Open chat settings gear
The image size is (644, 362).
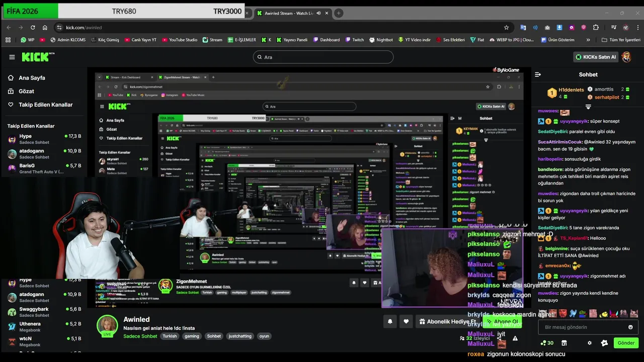click(x=590, y=343)
